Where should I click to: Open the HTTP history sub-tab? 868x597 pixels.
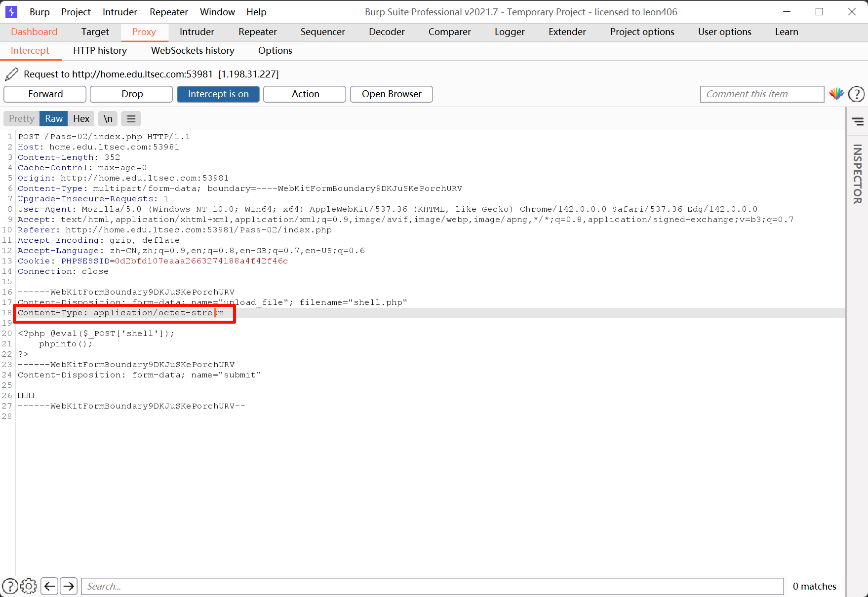pyautogui.click(x=100, y=50)
